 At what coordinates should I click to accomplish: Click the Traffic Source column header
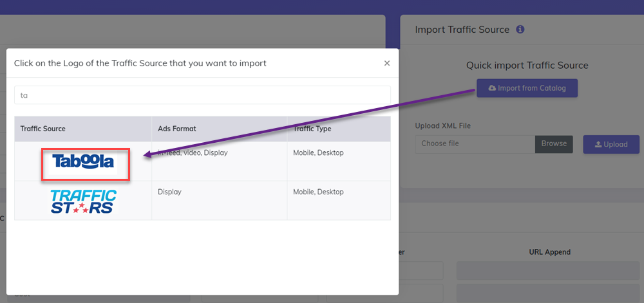[43, 129]
